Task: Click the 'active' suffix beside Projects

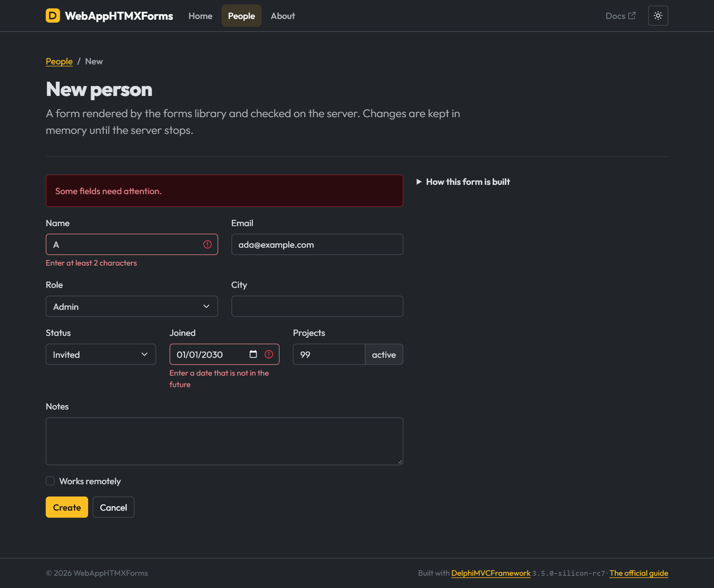Action: point(384,354)
